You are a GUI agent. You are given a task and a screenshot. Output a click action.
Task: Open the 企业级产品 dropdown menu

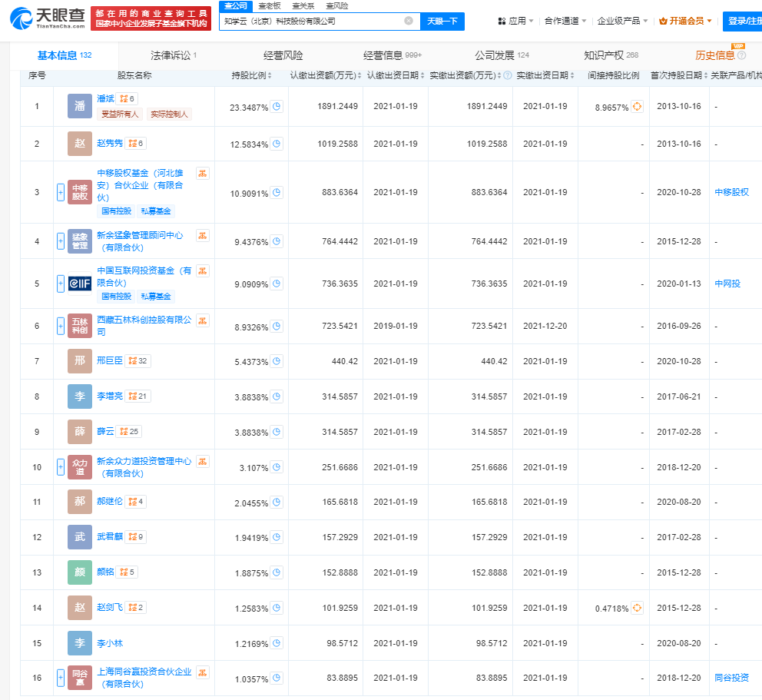click(x=622, y=21)
